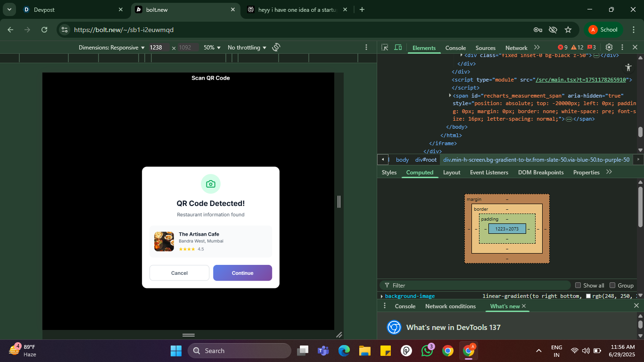644x362 pixels.
Task: Open a new browser tab
Action: coord(362,9)
